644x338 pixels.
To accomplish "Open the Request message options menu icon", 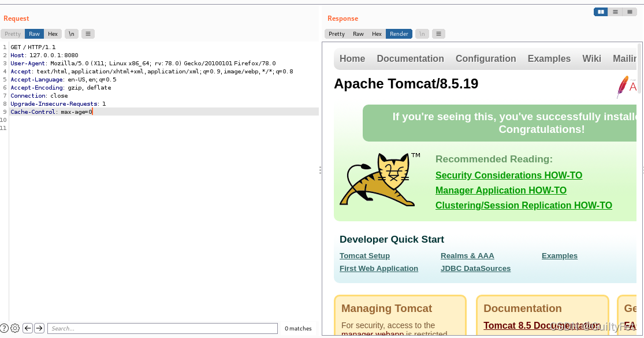I will point(88,34).
